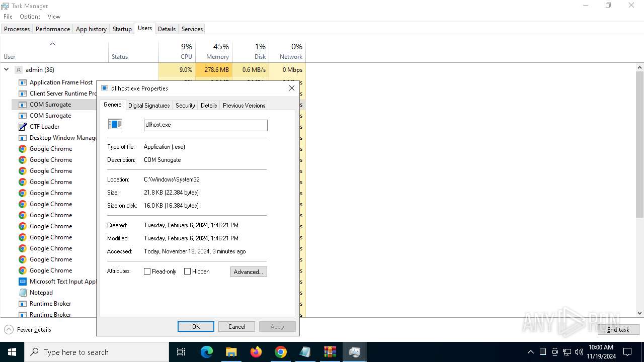The image size is (644, 362).
Task: Open the Windows Start menu
Action: pyautogui.click(x=12, y=352)
